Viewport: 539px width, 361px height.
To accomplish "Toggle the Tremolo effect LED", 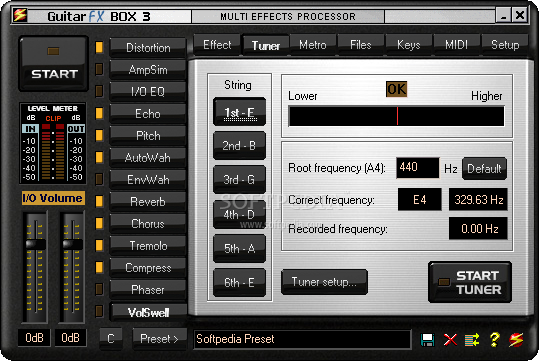I will pos(99,245).
